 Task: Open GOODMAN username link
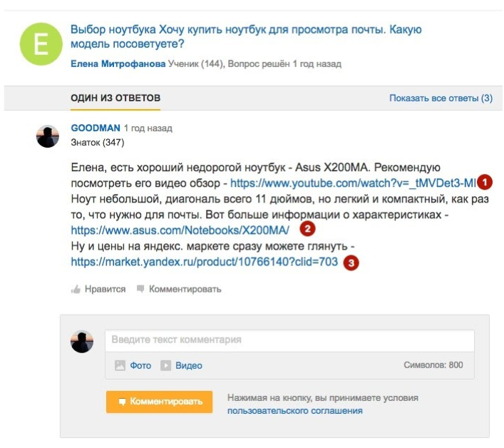click(x=96, y=128)
